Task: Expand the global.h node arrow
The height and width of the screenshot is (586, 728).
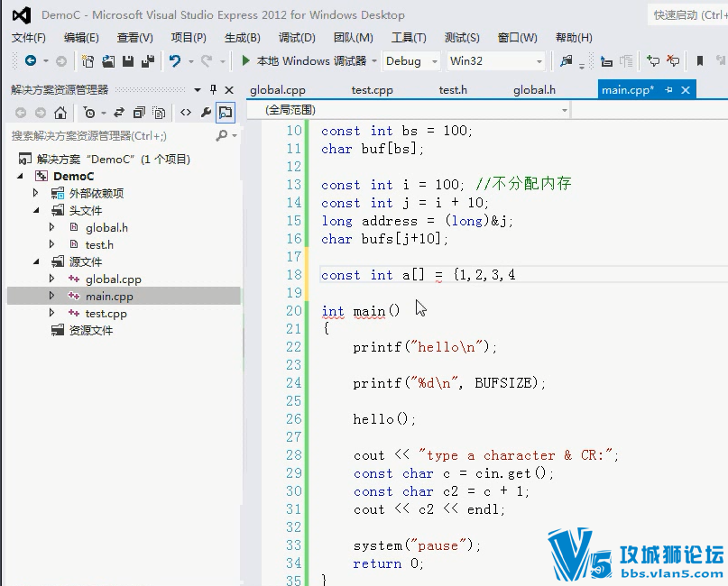Action: click(x=51, y=227)
